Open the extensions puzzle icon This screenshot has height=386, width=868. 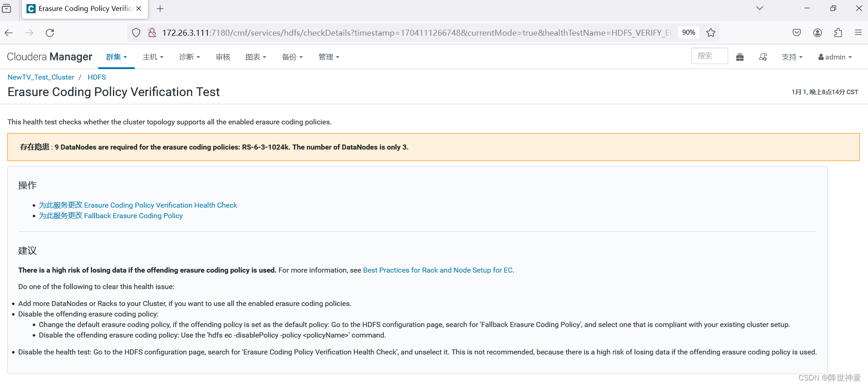point(838,32)
